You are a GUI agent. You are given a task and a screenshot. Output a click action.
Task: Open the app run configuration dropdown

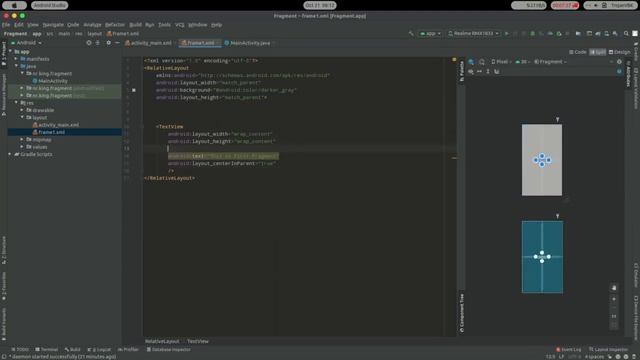pos(431,33)
